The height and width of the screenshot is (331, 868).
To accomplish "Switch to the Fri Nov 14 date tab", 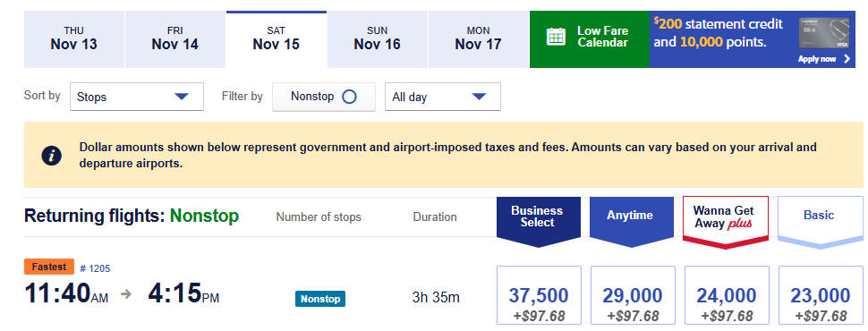I will pos(174,39).
